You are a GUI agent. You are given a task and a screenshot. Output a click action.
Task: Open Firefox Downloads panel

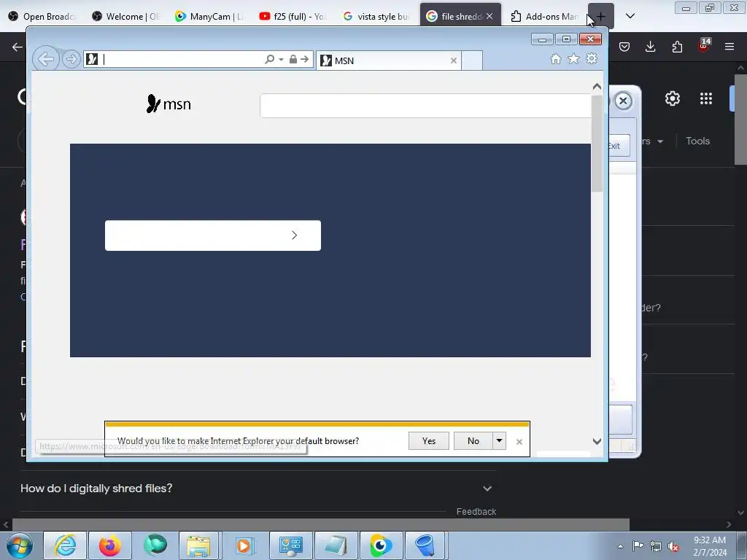tap(650, 47)
